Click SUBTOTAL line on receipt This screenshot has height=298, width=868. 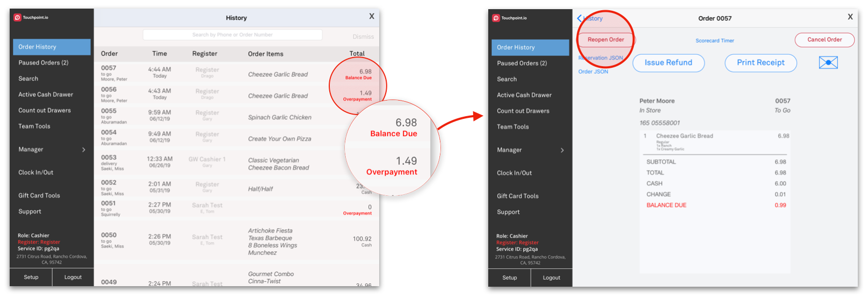[716, 162]
